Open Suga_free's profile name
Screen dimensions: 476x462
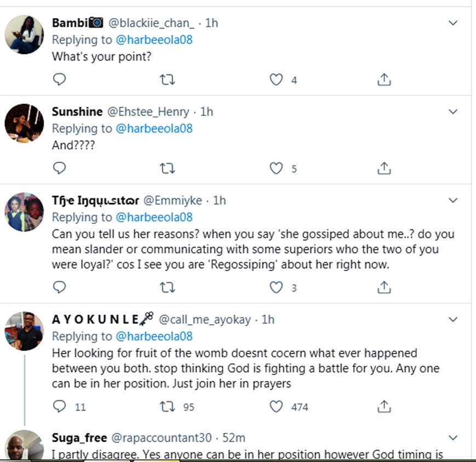pyautogui.click(x=79, y=438)
